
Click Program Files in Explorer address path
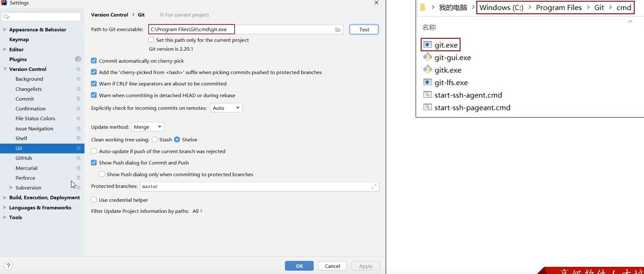[559, 8]
